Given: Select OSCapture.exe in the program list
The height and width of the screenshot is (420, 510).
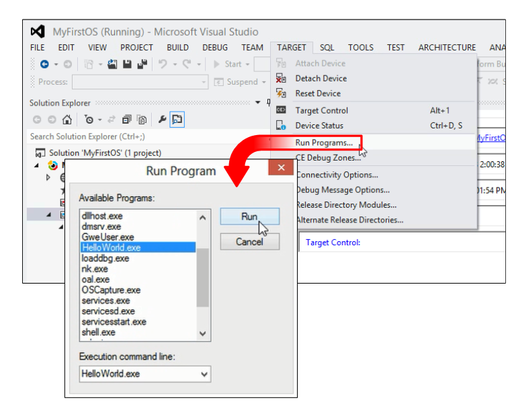Looking at the screenshot, I should click(x=138, y=290).
